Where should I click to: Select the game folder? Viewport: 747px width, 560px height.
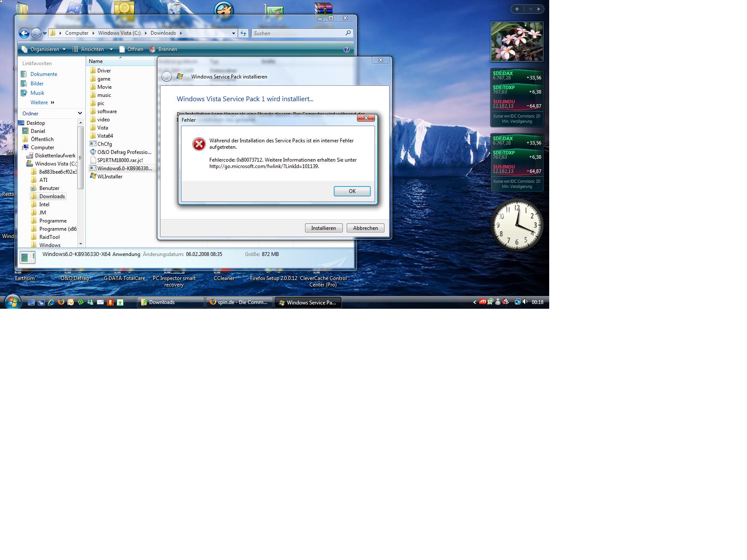pos(104,79)
